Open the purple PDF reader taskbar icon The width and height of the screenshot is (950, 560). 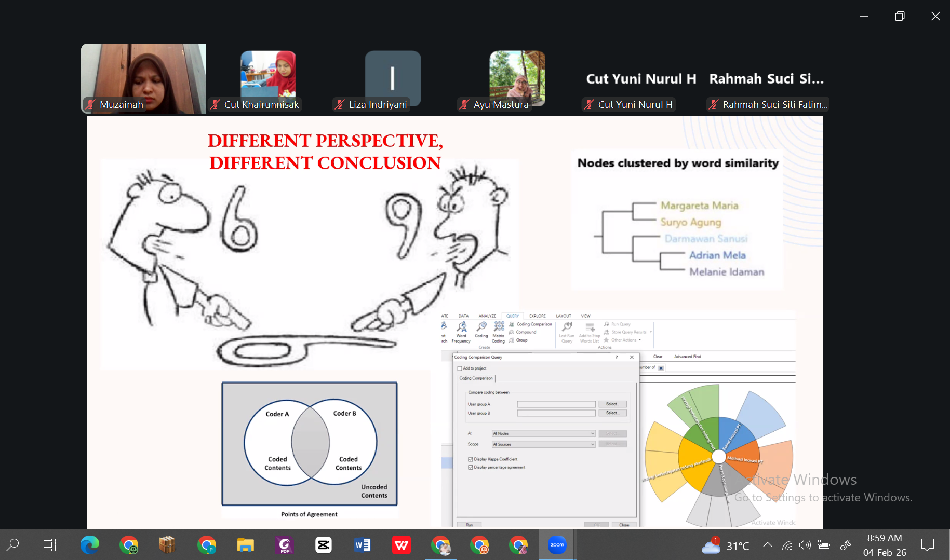click(x=284, y=545)
